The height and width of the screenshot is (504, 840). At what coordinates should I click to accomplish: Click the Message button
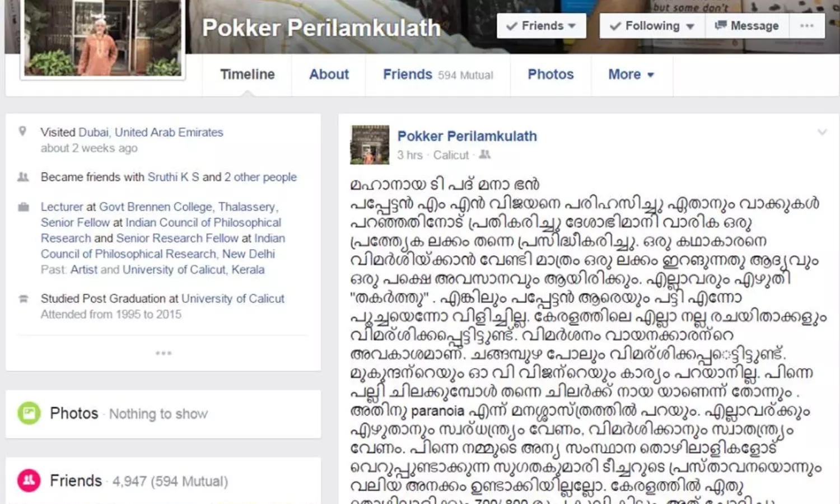pos(747,26)
